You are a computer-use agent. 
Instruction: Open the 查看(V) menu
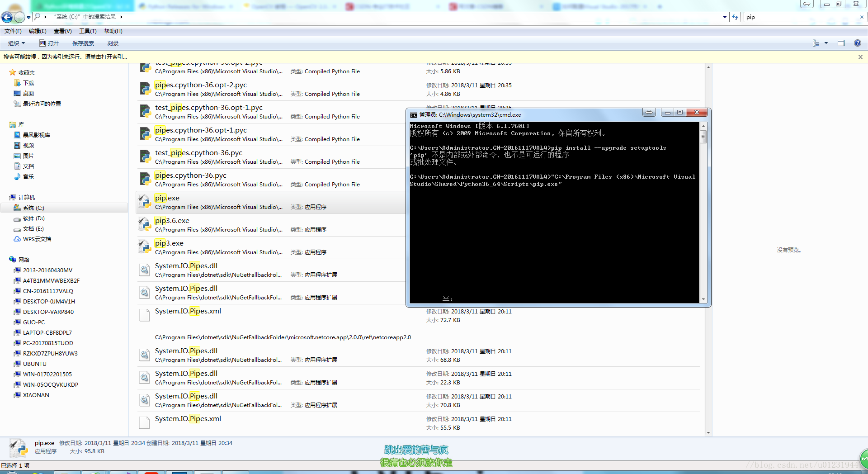coord(62,31)
